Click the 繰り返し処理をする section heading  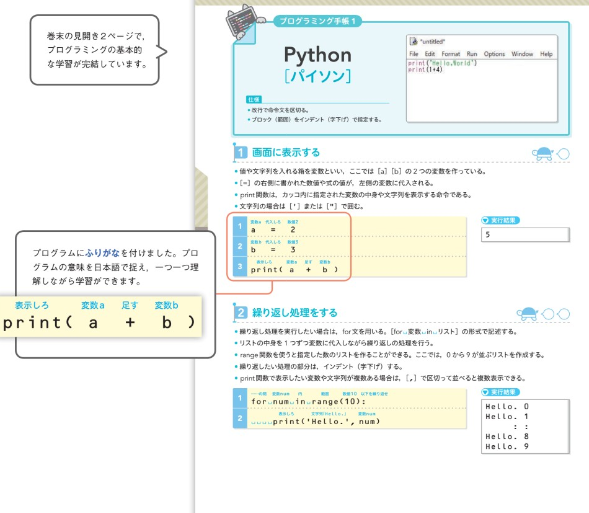pos(294,312)
